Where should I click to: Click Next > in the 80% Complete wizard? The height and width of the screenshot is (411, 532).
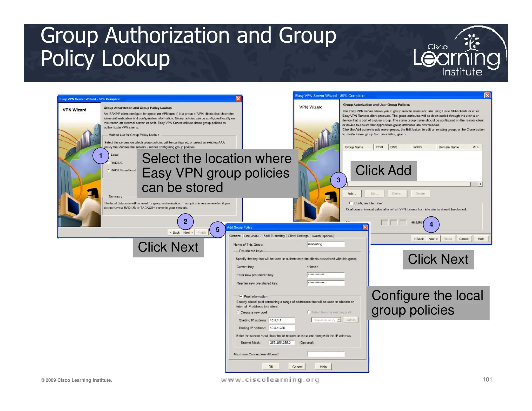433,239
